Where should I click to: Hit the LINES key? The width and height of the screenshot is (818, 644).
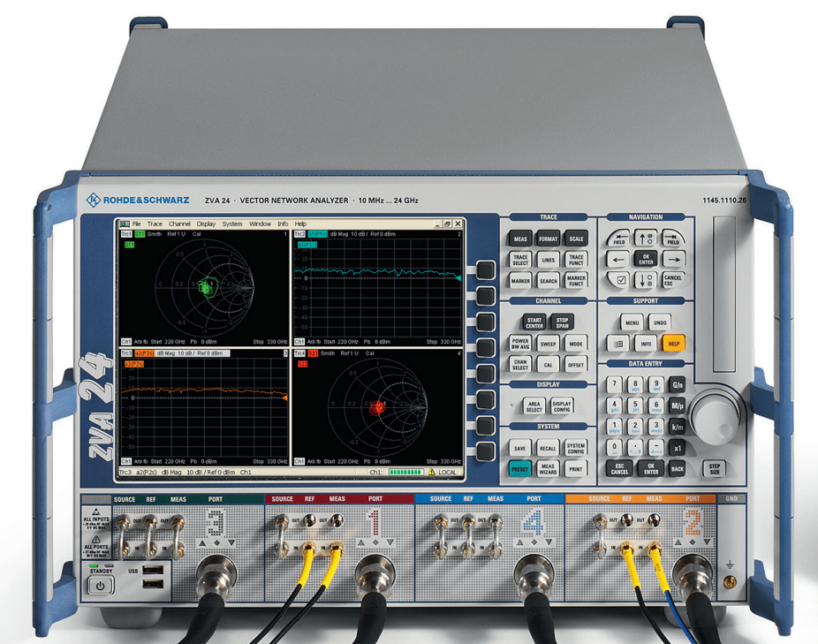point(549,260)
